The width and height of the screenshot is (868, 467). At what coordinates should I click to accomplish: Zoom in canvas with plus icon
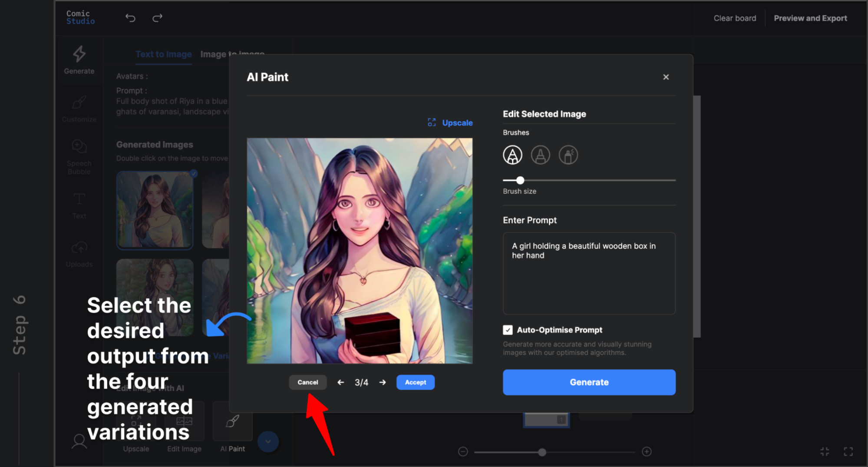click(x=647, y=452)
